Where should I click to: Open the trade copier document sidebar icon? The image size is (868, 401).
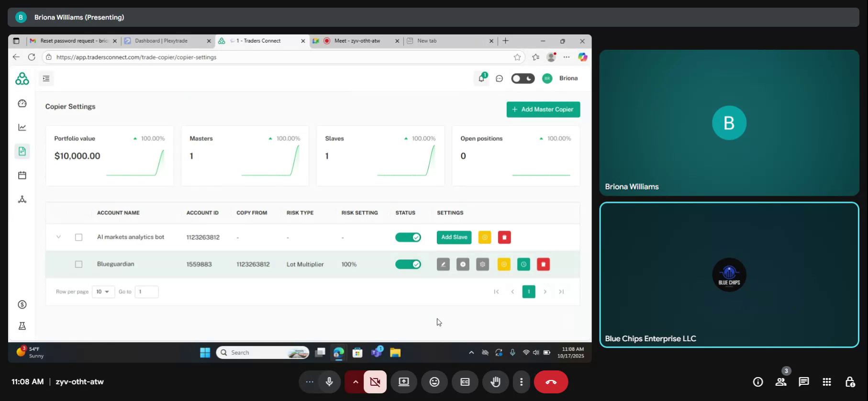(x=22, y=151)
